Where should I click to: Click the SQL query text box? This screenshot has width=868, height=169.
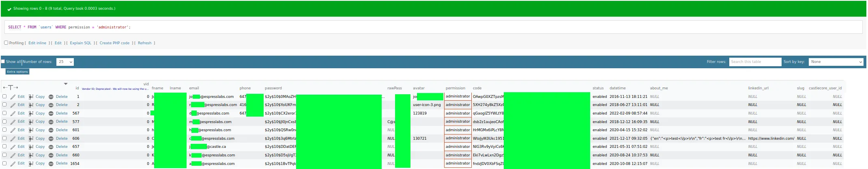click(x=434, y=27)
